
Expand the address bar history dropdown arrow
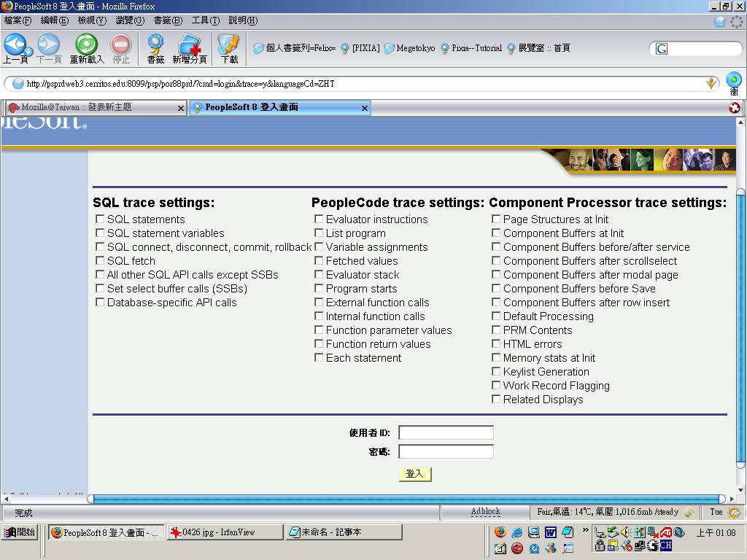coord(711,84)
